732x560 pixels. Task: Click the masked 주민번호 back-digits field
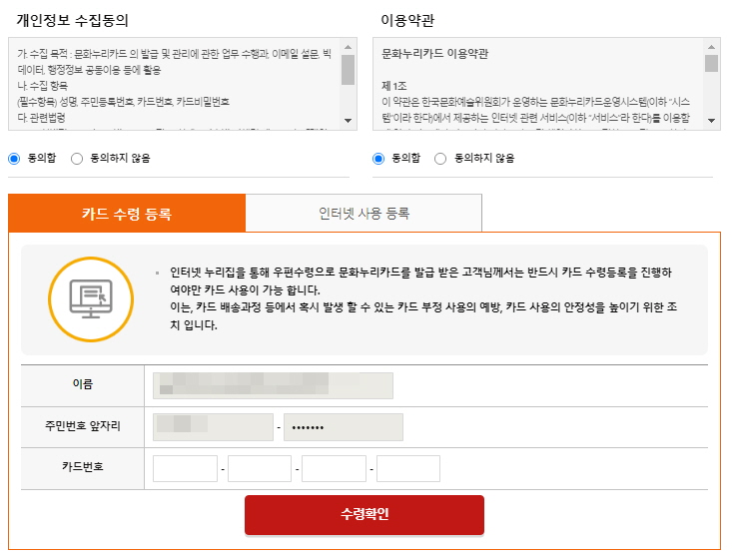[344, 427]
